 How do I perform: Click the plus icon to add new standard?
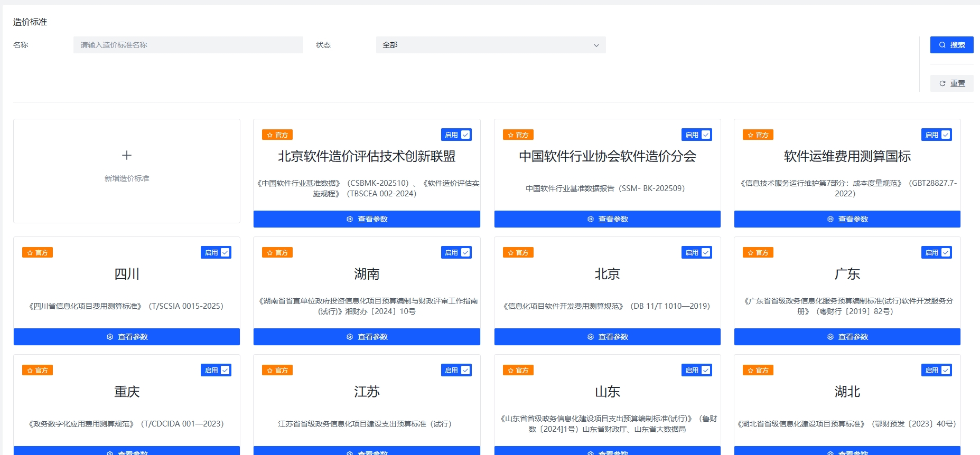click(x=127, y=155)
